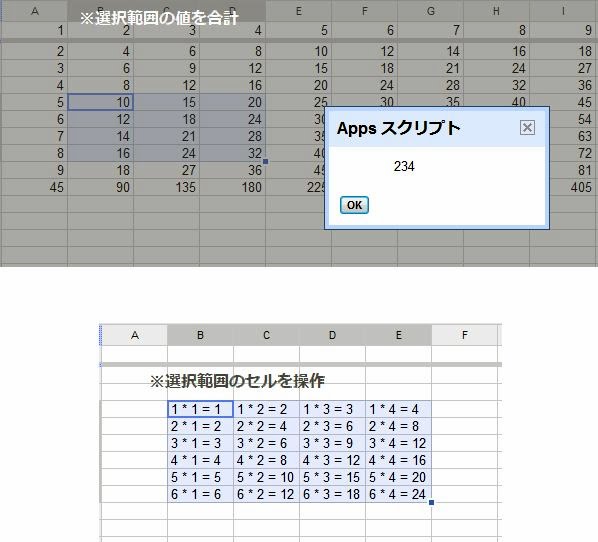
Task: Click the cell containing 25
Action: point(299,102)
